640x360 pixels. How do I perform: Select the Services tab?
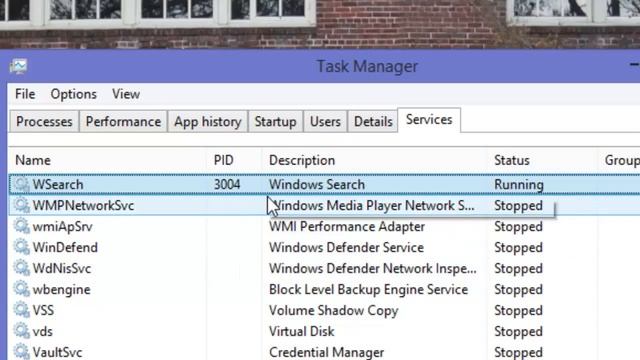(429, 120)
